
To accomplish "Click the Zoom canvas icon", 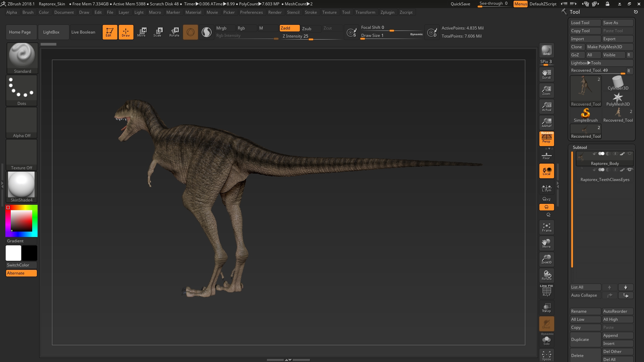I will (546, 90).
